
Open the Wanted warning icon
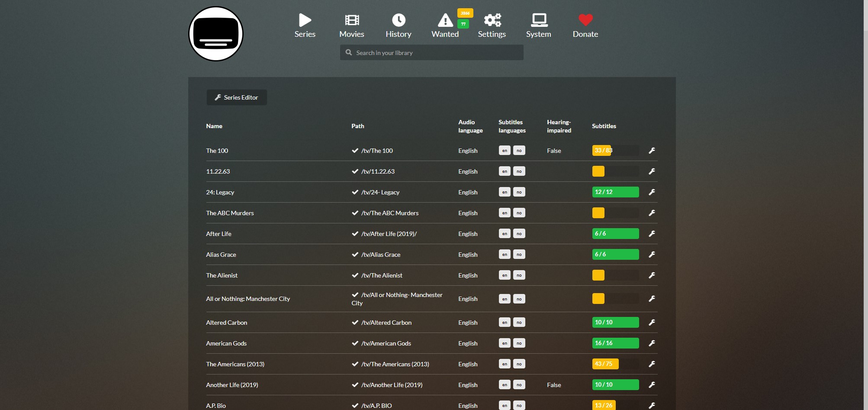point(445,20)
